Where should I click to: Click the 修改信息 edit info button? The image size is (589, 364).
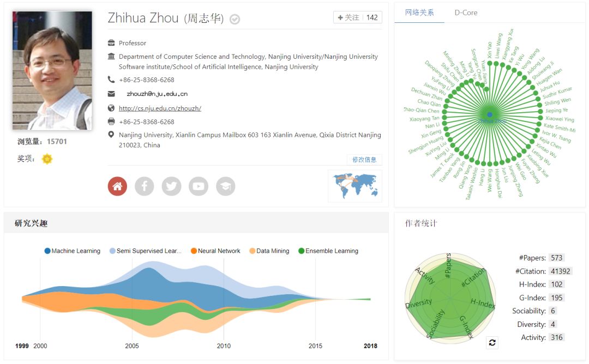pos(364,160)
